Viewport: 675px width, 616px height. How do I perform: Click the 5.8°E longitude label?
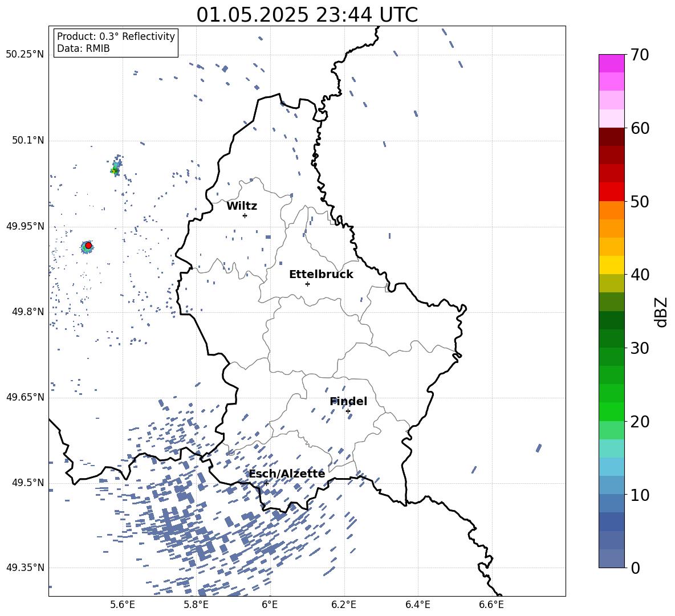point(196,605)
